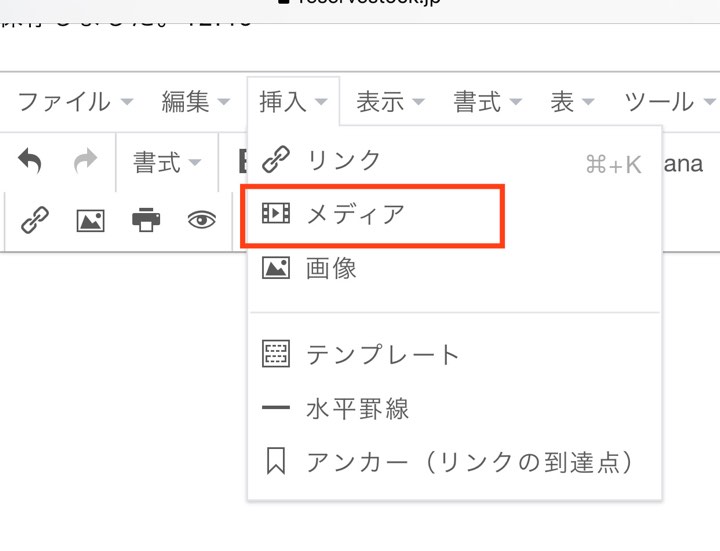Viewport: 720px width, 551px height.
Task: Select テンプレート from the insert menu
Action: click(x=455, y=354)
